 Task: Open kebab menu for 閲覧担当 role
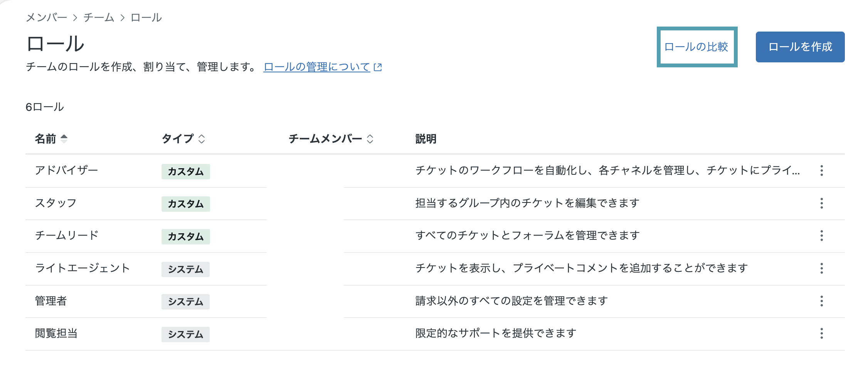pos(821,333)
